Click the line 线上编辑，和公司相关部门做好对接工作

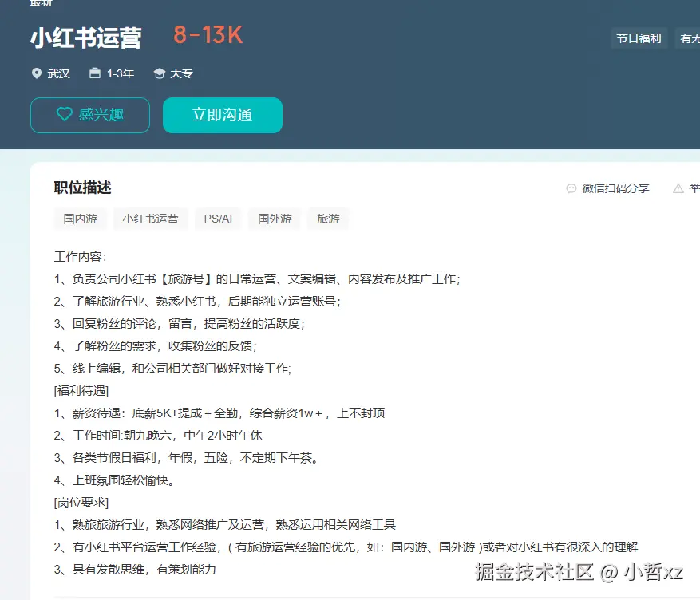172,369
